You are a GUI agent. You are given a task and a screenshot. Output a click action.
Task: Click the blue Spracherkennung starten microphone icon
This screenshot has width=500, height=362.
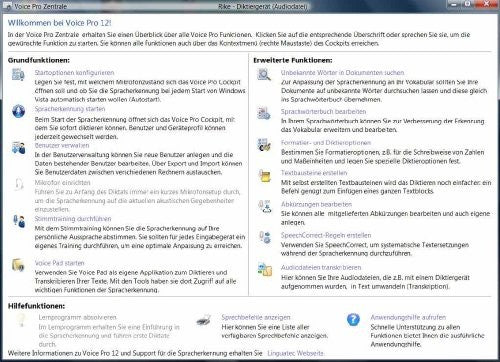pos(19,111)
